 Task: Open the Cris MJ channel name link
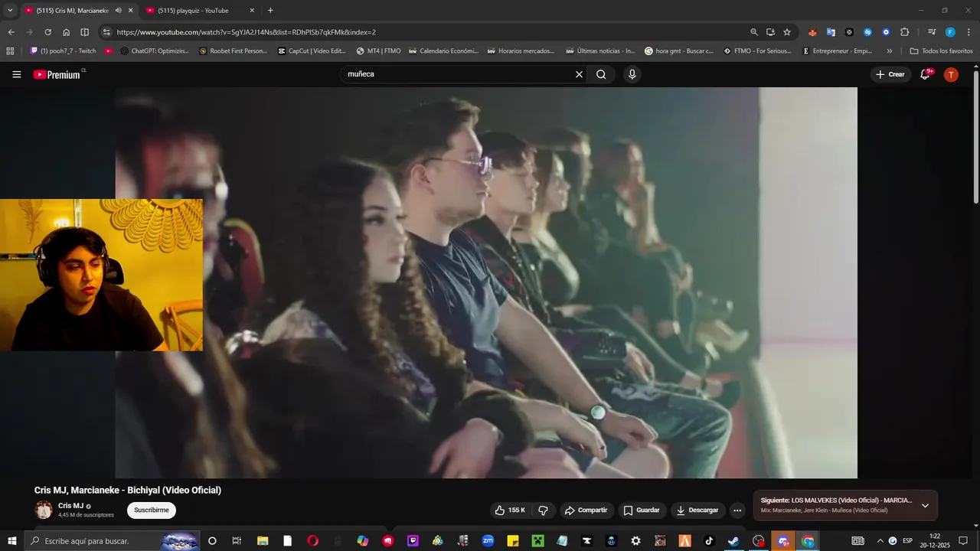[70, 505]
